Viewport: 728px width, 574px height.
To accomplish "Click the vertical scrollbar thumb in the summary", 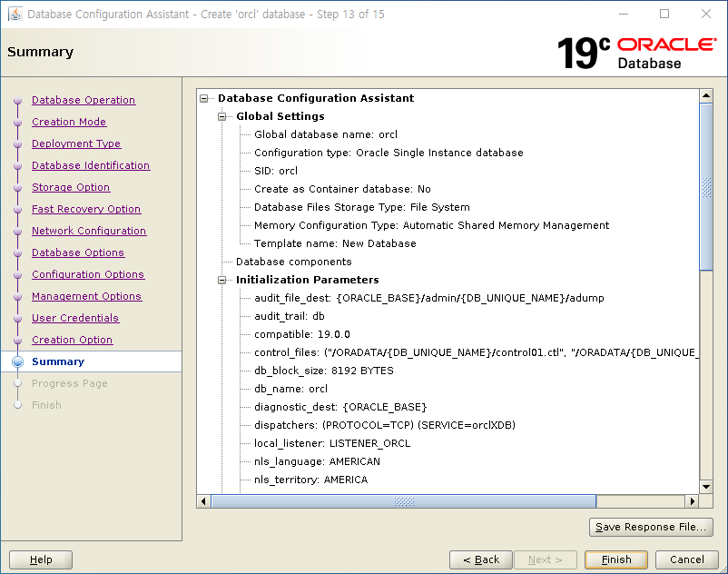I will point(706,187).
